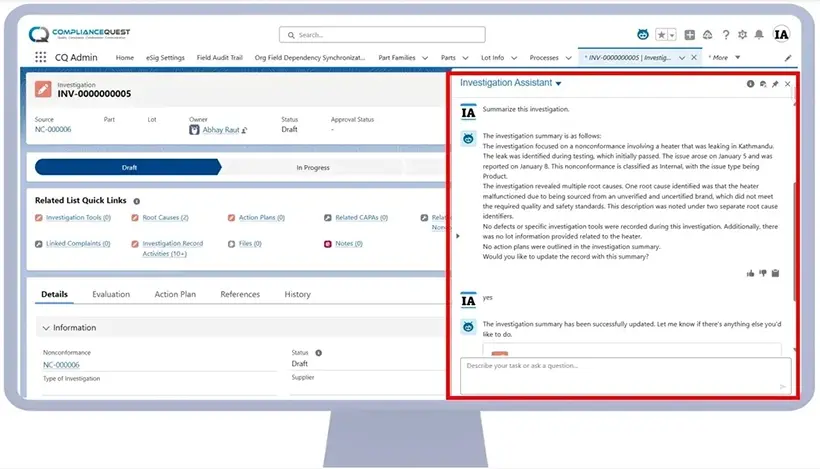Expand the Part Families nav dropdown
Screen dimensions: 820x469
tap(426, 58)
